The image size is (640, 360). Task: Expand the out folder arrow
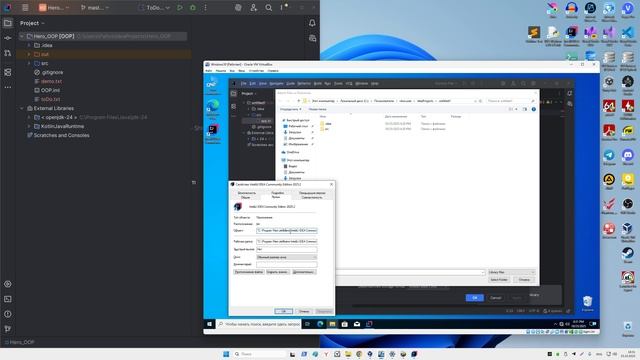pos(29,54)
